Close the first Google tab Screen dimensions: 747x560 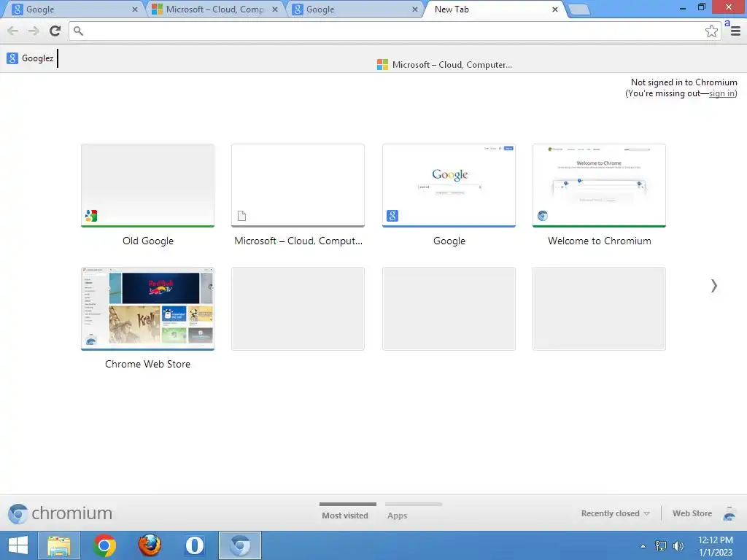[x=135, y=9]
